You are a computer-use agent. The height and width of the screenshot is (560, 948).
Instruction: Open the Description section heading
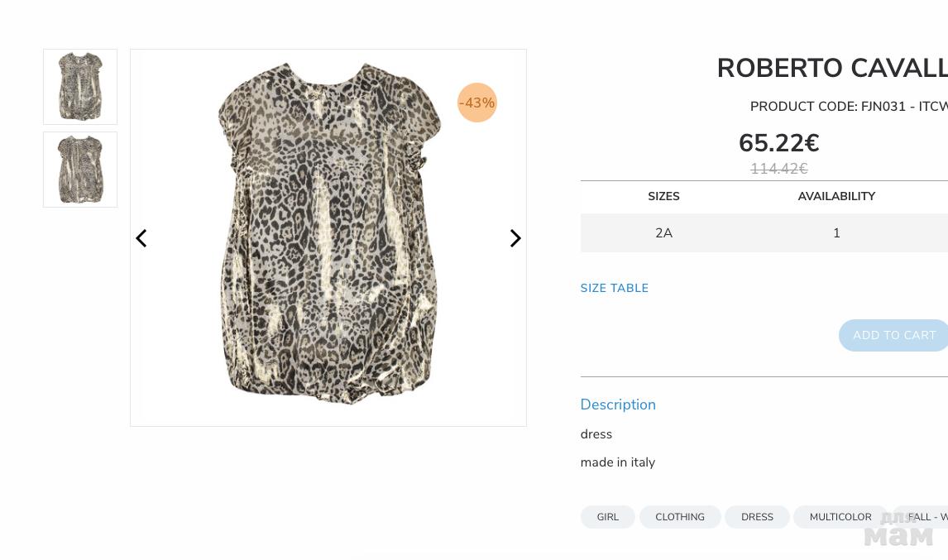(618, 404)
